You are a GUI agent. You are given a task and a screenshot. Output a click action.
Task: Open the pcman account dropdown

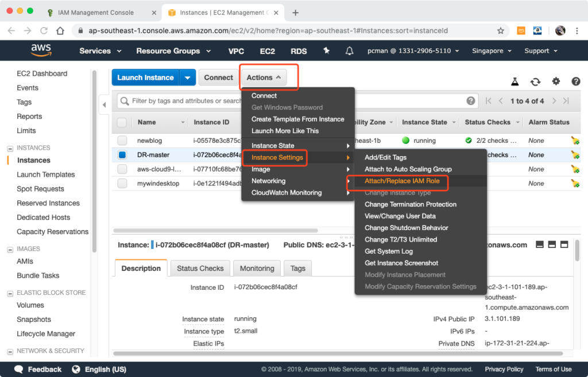point(413,51)
